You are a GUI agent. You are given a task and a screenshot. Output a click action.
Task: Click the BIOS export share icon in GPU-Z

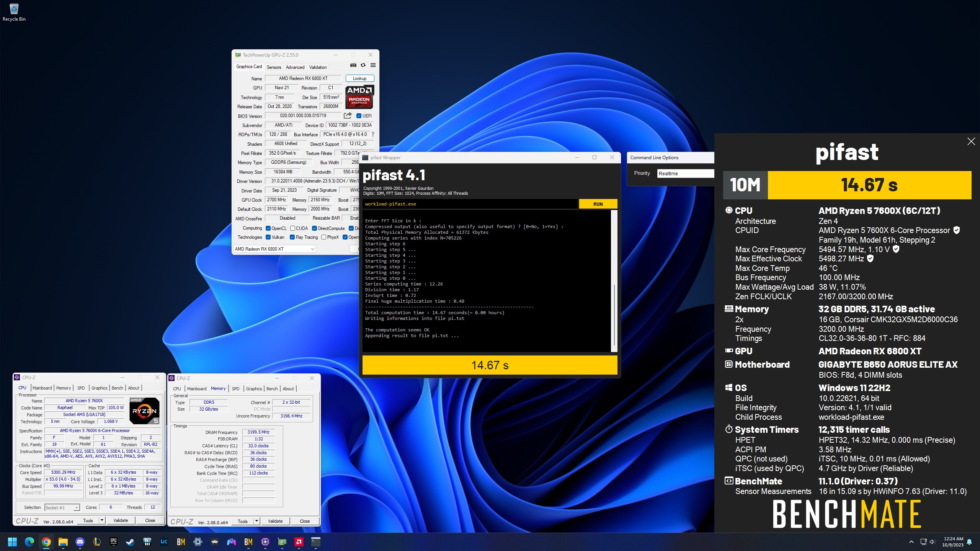(x=348, y=116)
